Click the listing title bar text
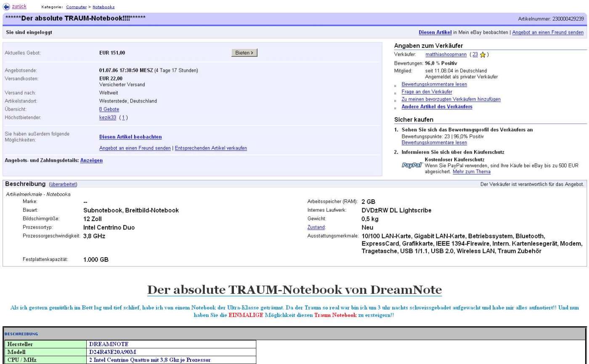Viewport: 589px width, 364px height. pyautogui.click(x=76, y=18)
